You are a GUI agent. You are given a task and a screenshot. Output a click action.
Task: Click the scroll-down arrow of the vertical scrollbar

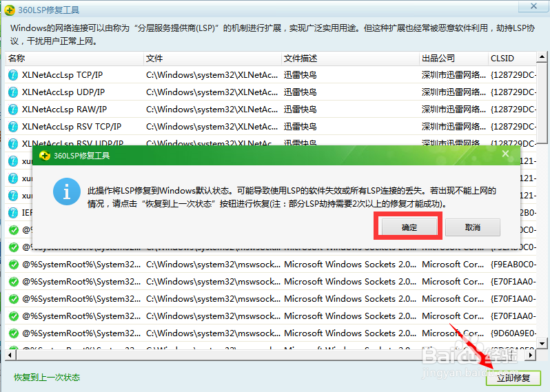click(542, 344)
